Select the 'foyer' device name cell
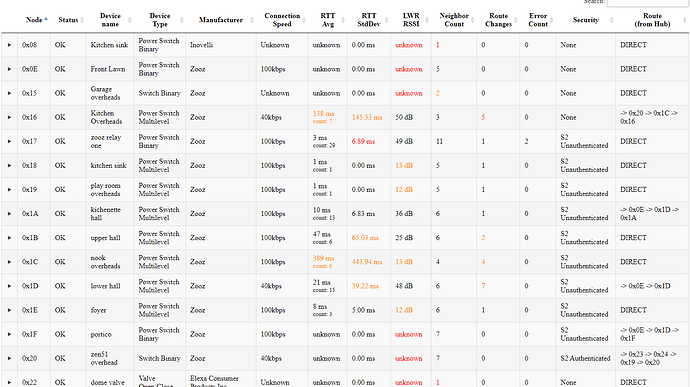 [99, 310]
